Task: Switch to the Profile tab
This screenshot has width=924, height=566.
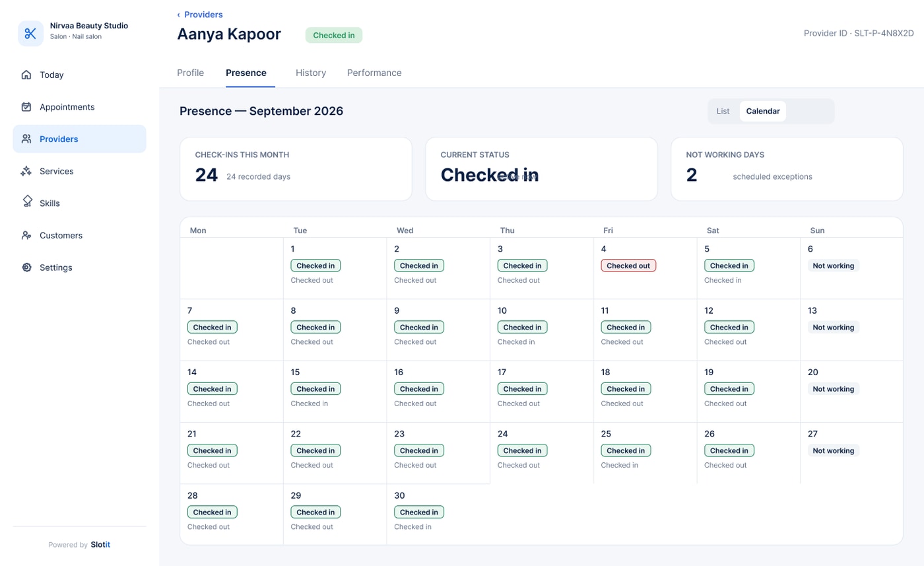Action: pos(191,73)
